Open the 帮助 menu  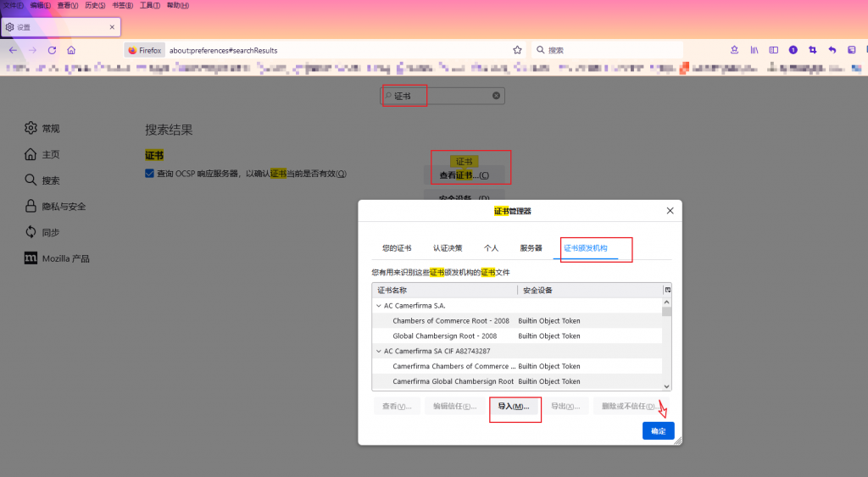[178, 6]
